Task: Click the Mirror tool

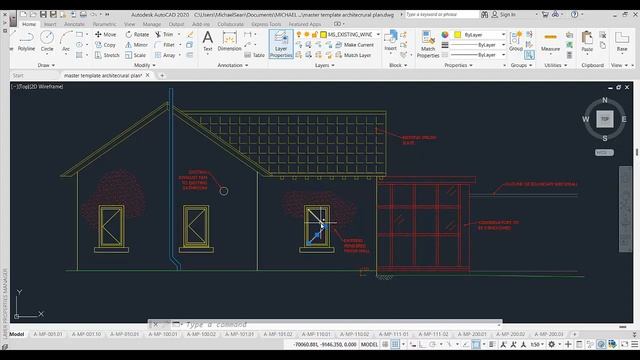Action: 136,45
